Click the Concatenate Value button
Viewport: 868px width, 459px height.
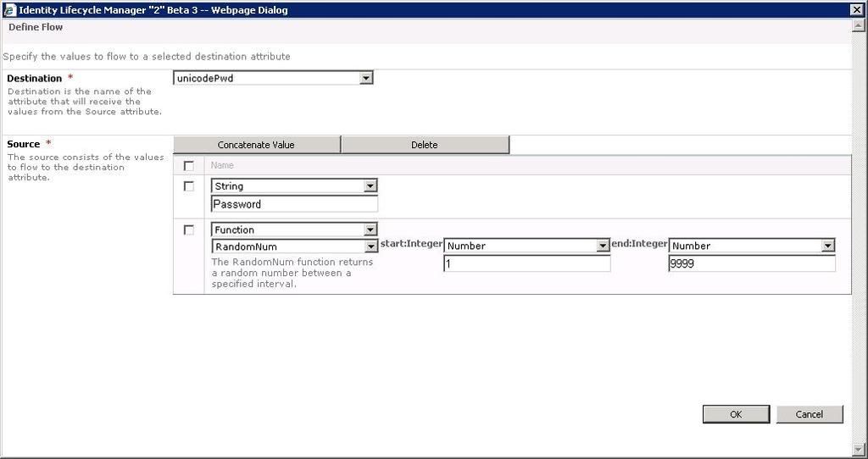[256, 145]
